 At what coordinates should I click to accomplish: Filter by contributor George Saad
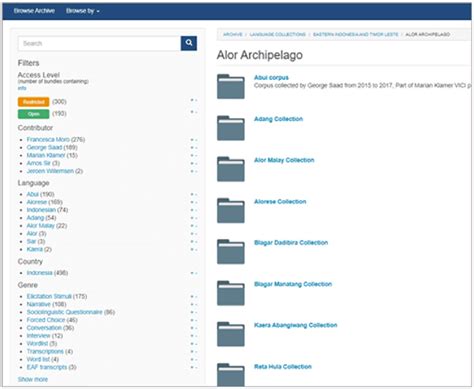point(44,148)
